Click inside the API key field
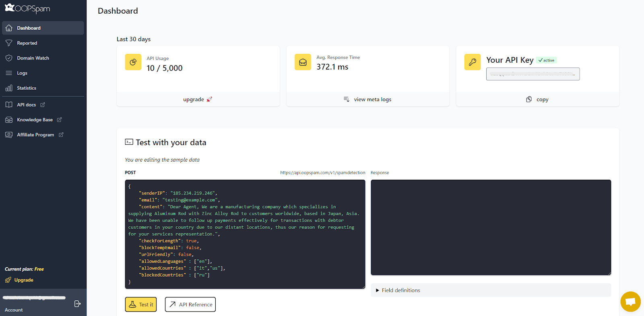Screen dimensions: 644x316 (533, 74)
